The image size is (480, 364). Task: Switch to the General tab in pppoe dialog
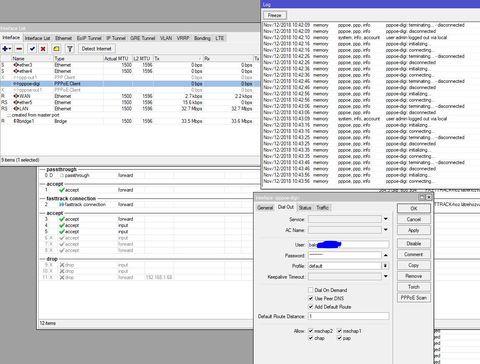point(265,208)
